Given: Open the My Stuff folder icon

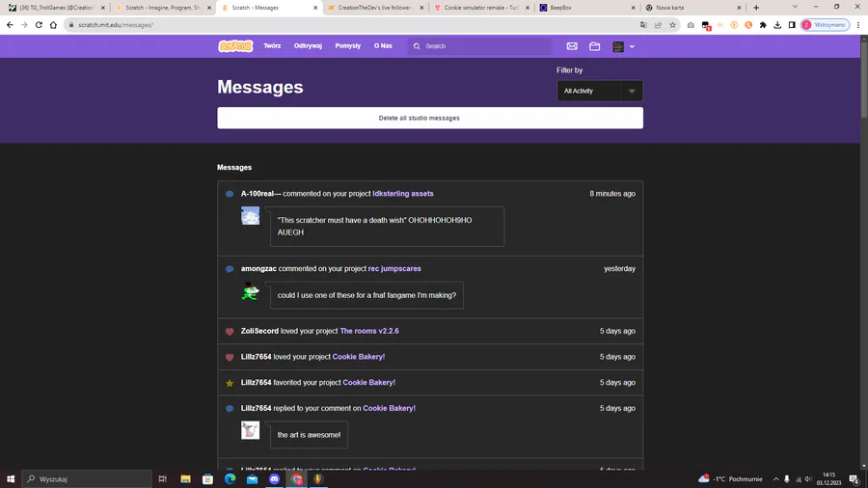Looking at the screenshot, I should [x=594, y=46].
